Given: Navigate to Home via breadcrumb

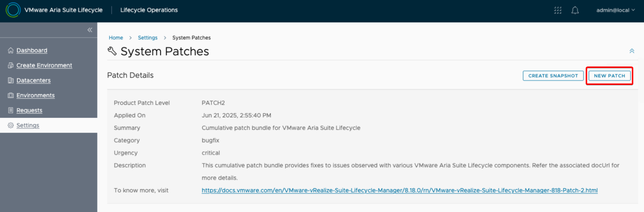Looking at the screenshot, I should pyautogui.click(x=116, y=38).
